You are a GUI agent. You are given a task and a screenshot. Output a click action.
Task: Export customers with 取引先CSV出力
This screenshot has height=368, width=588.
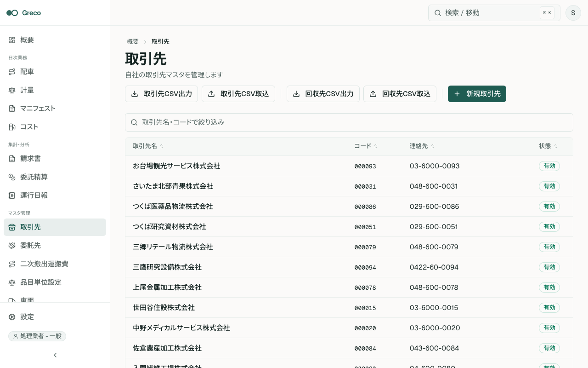pyautogui.click(x=161, y=94)
